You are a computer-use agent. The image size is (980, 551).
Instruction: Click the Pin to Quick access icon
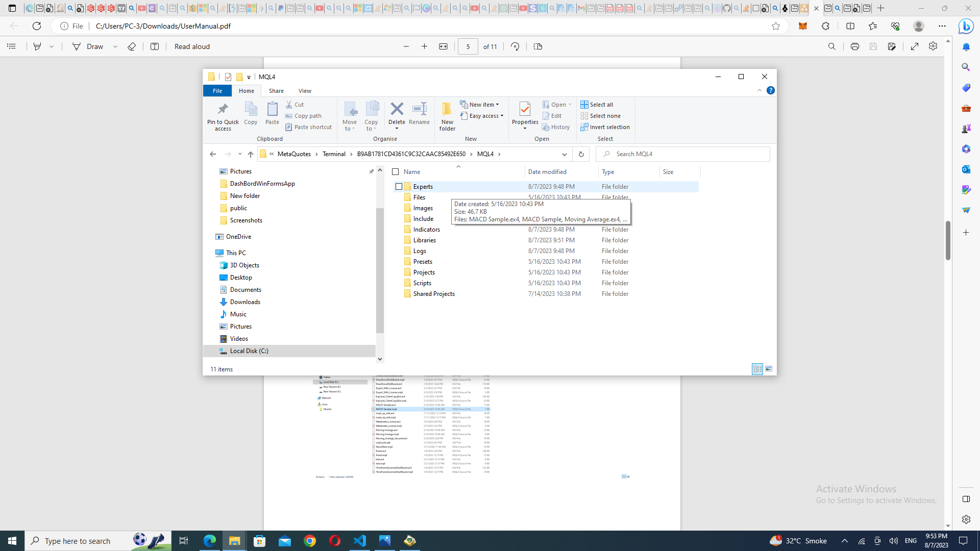point(223,109)
